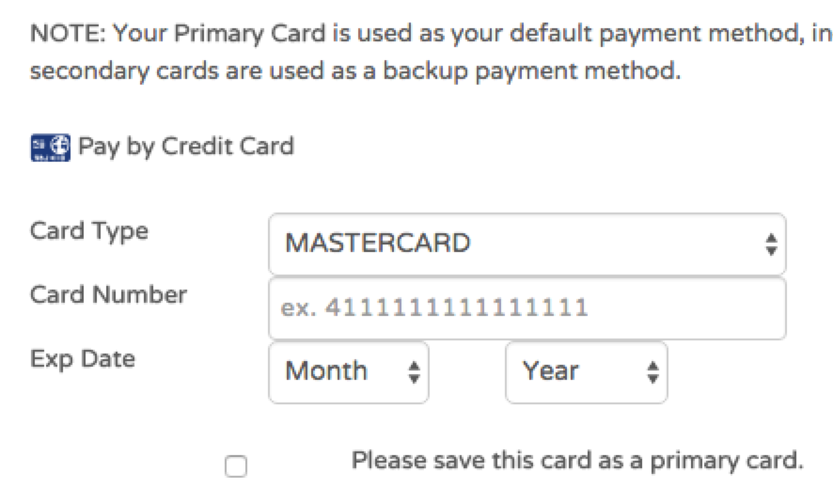The height and width of the screenshot is (504, 833).
Task: Click the 'Card Number' field label
Action: click(108, 294)
